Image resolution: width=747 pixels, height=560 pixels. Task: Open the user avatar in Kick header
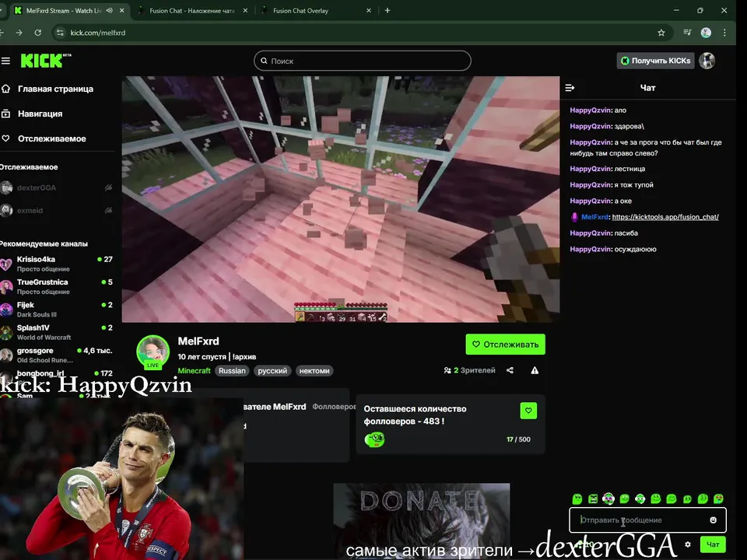pyautogui.click(x=707, y=61)
